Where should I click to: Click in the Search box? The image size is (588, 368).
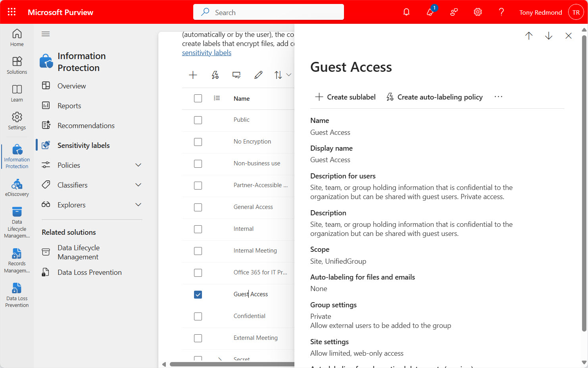(269, 12)
